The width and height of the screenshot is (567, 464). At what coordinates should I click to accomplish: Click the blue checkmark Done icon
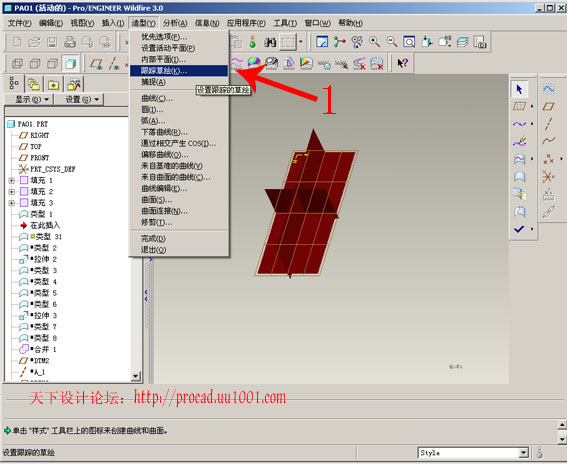519,229
